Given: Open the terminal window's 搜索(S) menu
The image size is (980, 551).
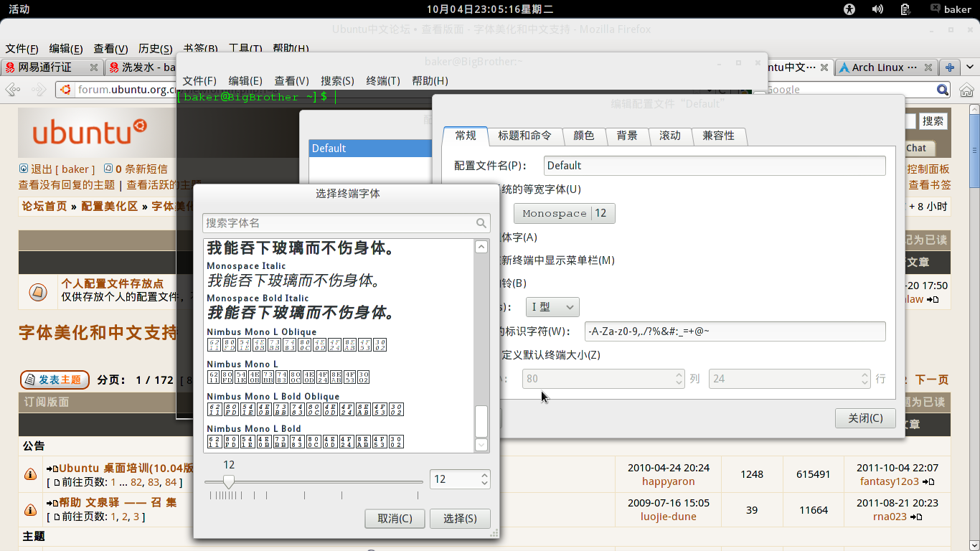Looking at the screenshot, I should click(x=337, y=81).
